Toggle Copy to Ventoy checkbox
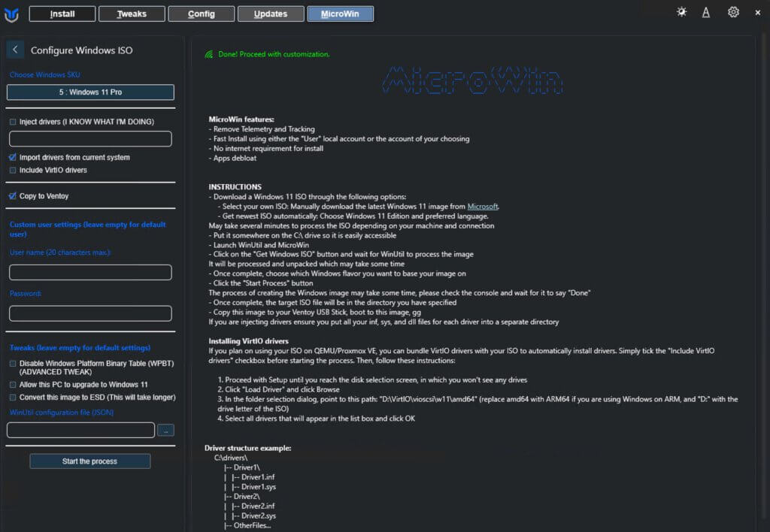 coord(13,196)
